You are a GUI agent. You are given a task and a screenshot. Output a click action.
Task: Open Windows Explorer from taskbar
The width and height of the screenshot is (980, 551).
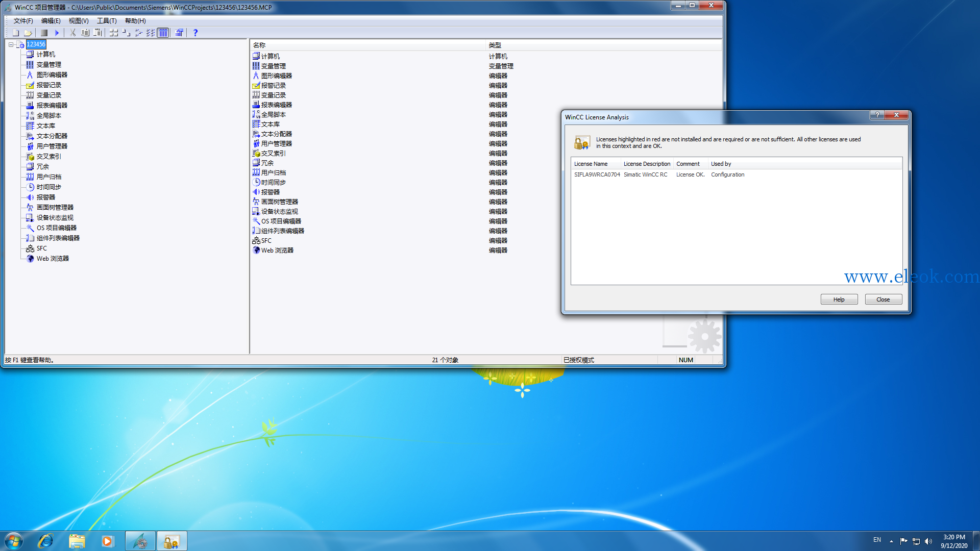tap(77, 541)
